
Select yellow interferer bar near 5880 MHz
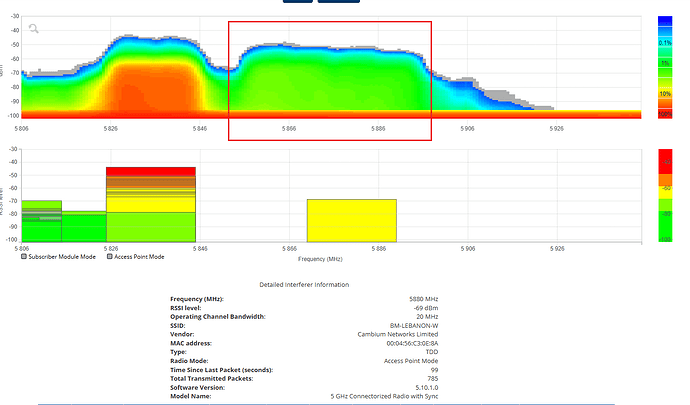(351, 220)
